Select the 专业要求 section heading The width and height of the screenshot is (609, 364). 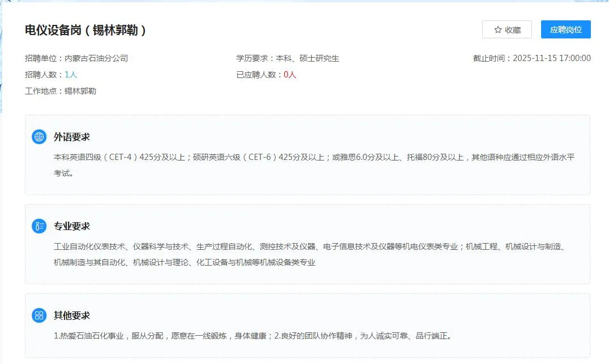pos(72,226)
